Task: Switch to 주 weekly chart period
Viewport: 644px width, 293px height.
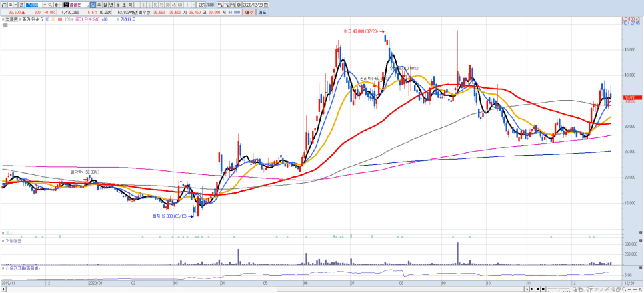Action: point(99,5)
